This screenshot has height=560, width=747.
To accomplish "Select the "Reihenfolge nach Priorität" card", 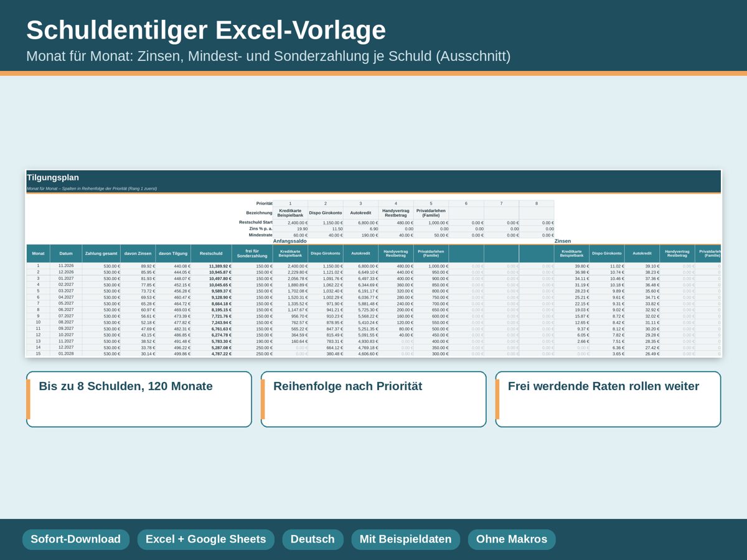I will [374, 399].
